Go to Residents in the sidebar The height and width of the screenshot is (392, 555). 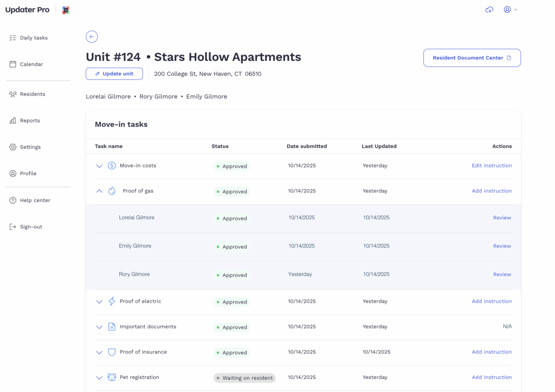click(32, 94)
